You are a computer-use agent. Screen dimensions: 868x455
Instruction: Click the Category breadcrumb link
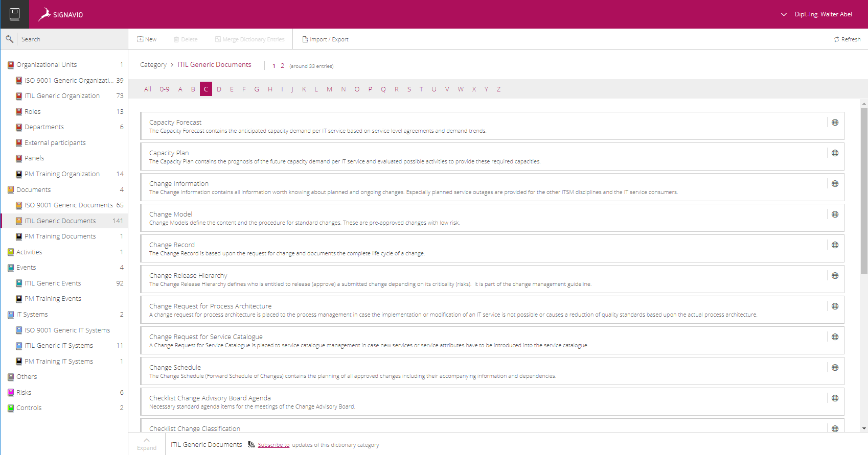(x=153, y=65)
